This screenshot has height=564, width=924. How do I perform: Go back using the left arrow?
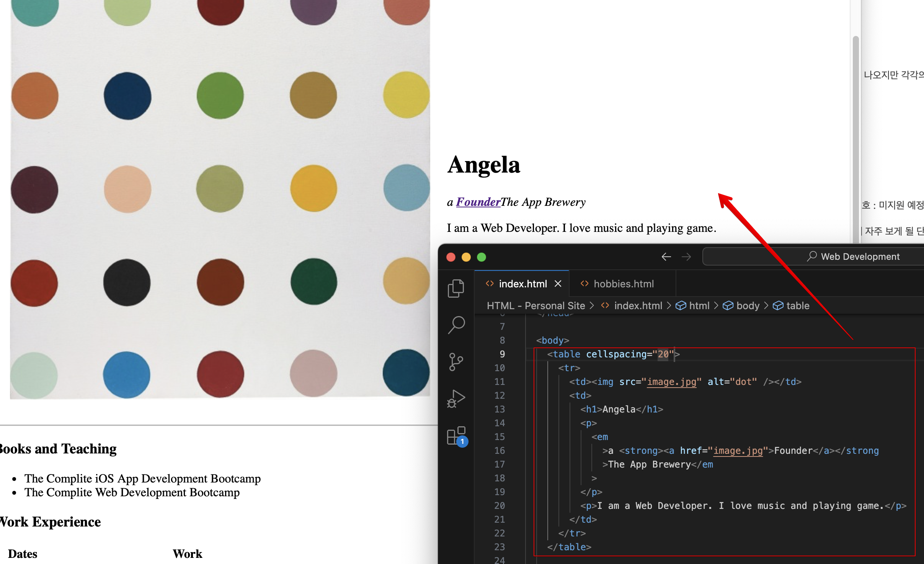666,257
